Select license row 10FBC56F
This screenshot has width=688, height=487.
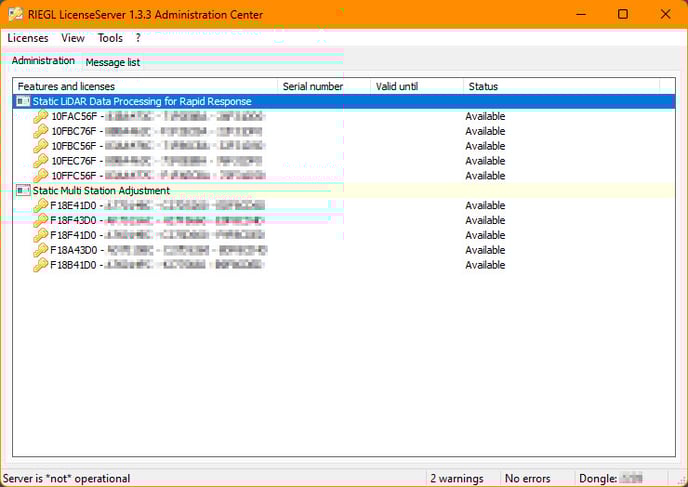[x=344, y=146]
